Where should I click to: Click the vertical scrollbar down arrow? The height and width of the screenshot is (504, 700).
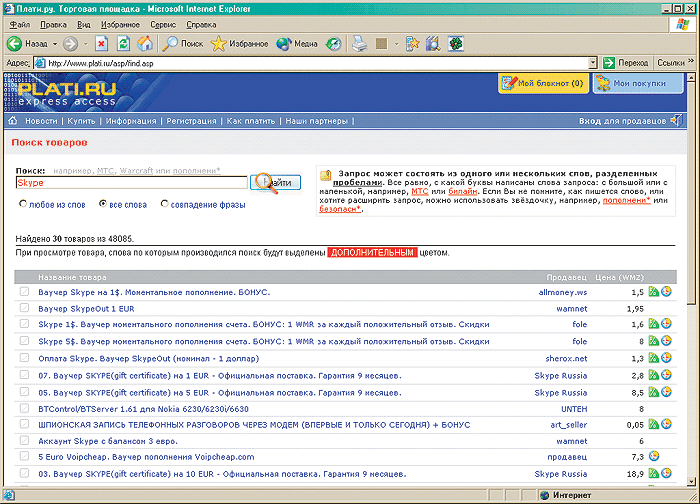coord(692,481)
